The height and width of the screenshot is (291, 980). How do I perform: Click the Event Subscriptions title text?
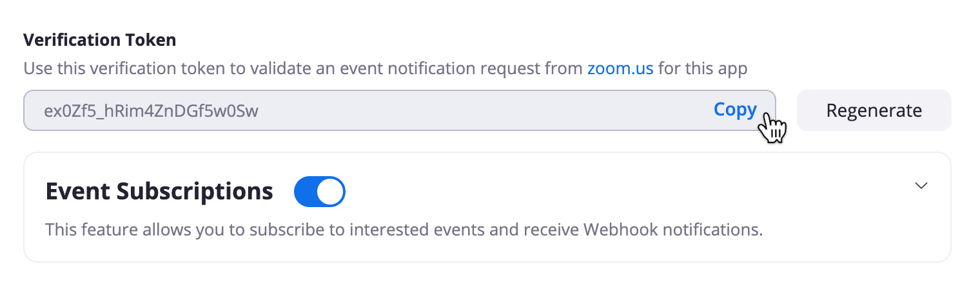(x=160, y=192)
